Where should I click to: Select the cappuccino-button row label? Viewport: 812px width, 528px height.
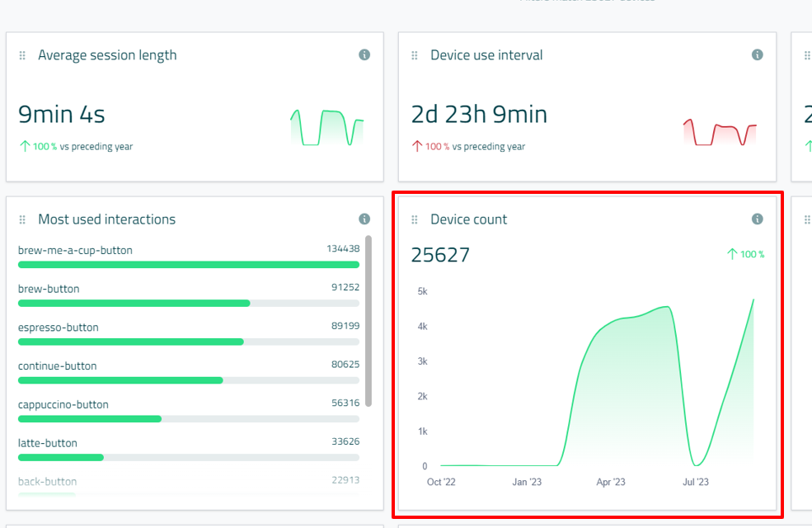[x=63, y=404]
